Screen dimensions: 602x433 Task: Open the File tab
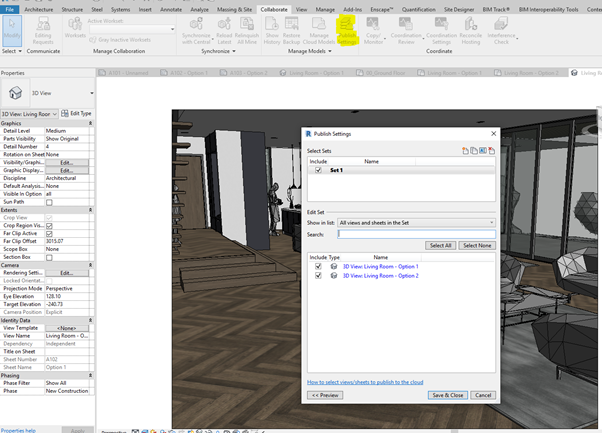point(10,9)
